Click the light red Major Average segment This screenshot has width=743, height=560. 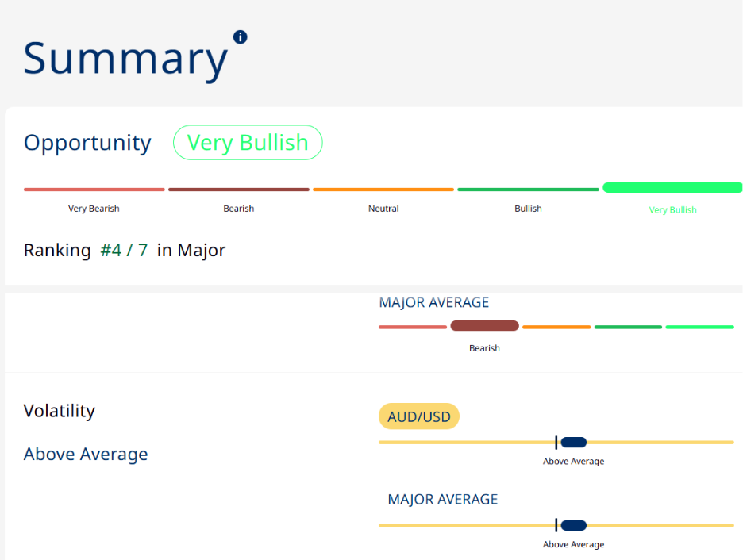413,327
